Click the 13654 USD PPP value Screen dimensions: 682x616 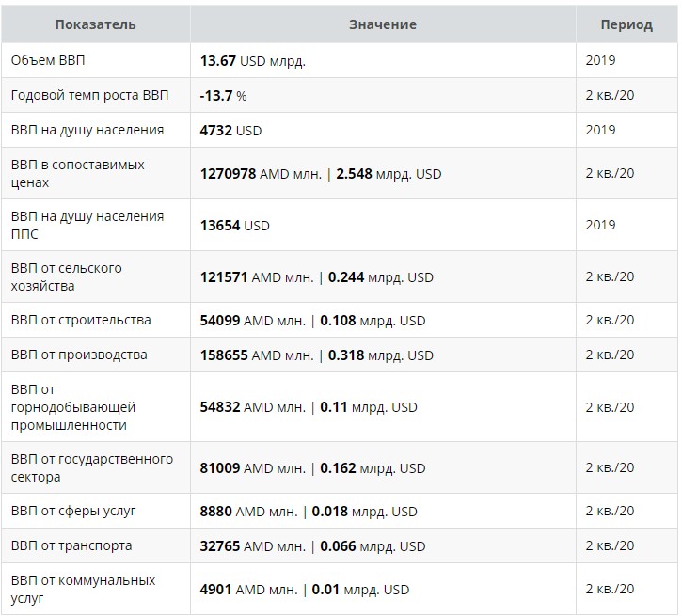(235, 226)
